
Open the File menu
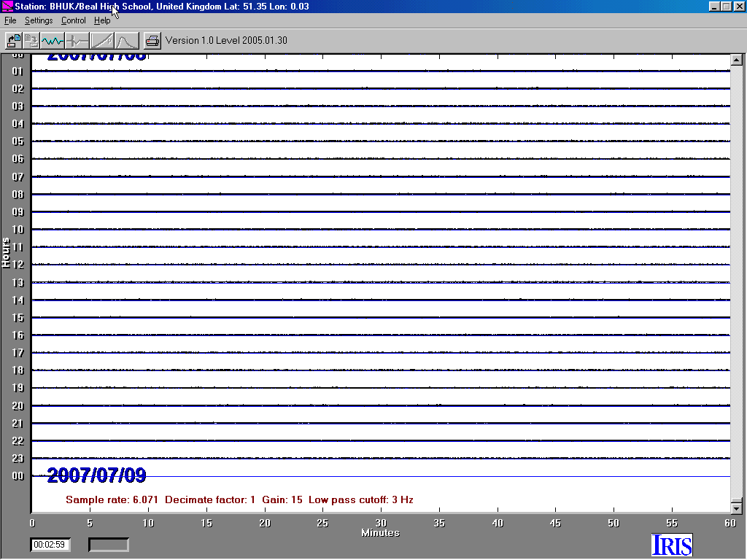pyautogui.click(x=10, y=20)
